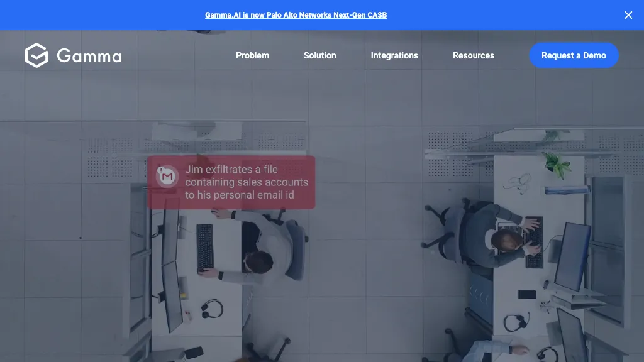Click the Gamma hexagon logo icon

click(x=36, y=55)
